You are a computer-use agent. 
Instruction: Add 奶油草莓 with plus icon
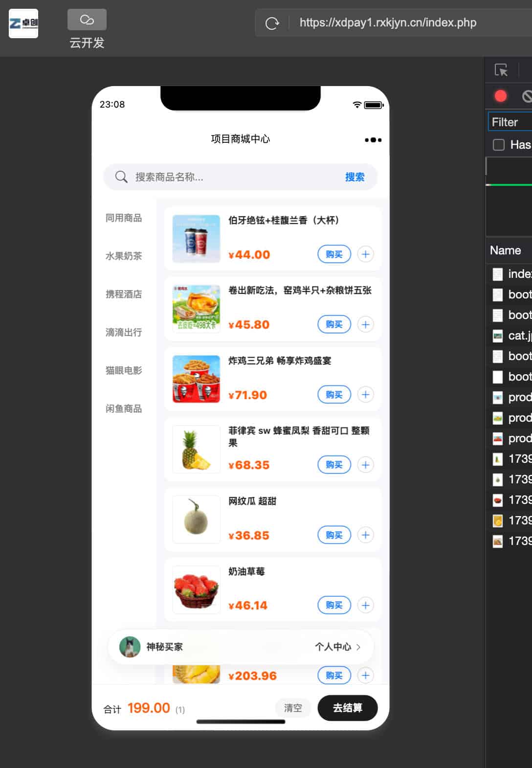click(365, 605)
